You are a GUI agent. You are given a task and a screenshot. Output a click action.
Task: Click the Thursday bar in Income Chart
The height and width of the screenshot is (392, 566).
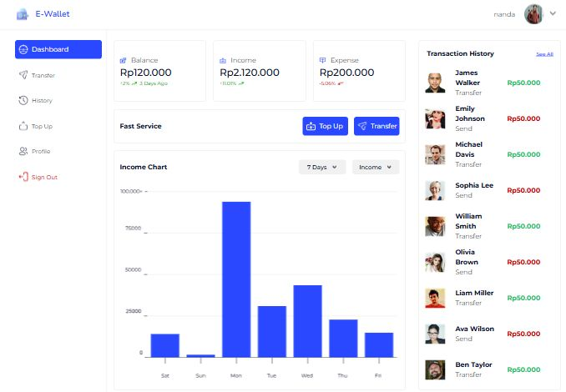pyautogui.click(x=343, y=339)
